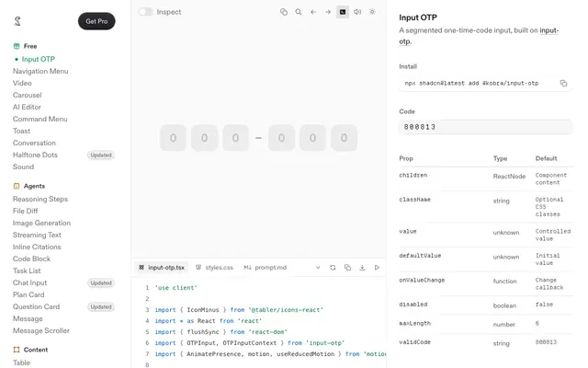Viewport: 588px width, 368px height.
Task: Open the AI Editor component page
Action: point(27,107)
